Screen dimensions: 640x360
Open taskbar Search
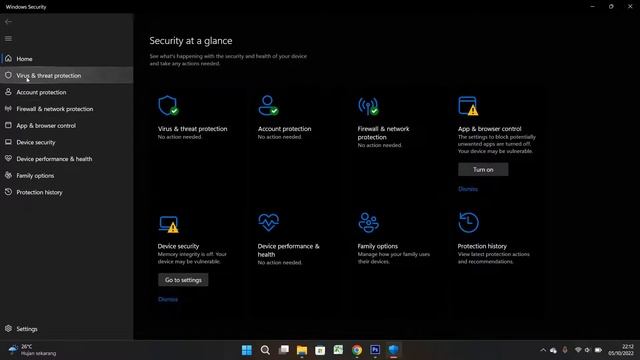coord(265,350)
